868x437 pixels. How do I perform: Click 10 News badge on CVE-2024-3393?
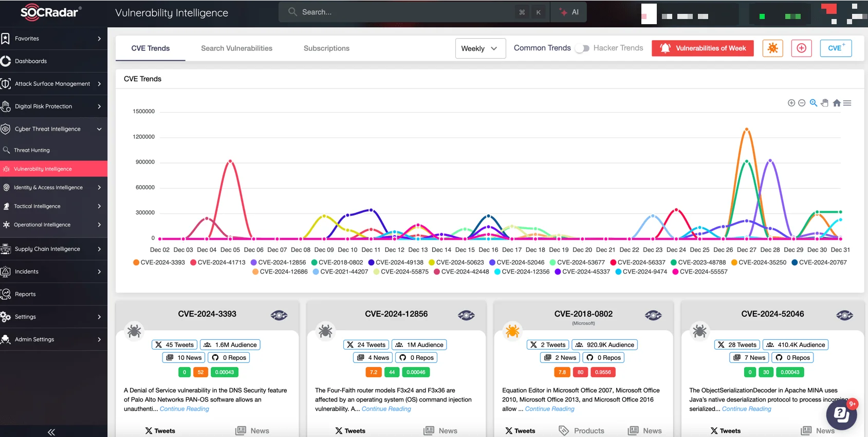pos(184,358)
